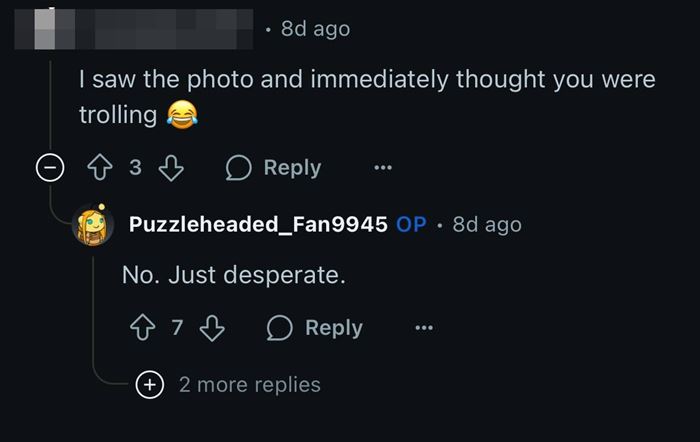This screenshot has width=700, height=442.
Task: Visit the Puzzleheaded_Fan9945 profile link
Action: (x=258, y=224)
